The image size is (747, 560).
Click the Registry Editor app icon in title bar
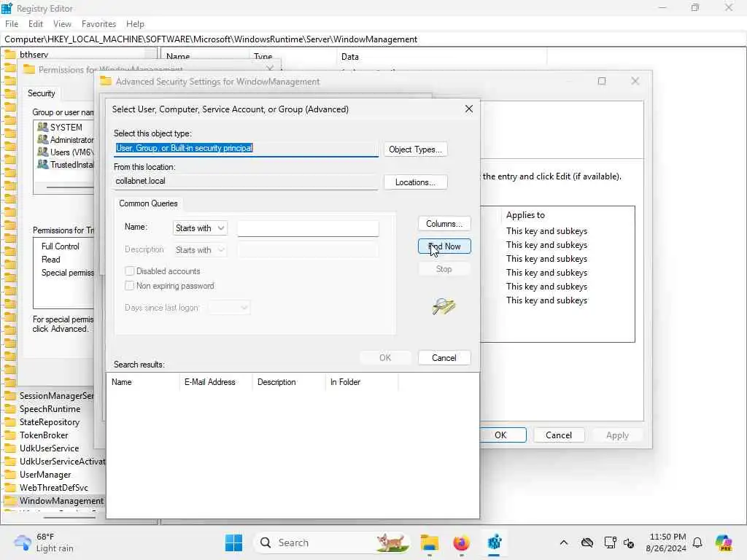point(7,8)
